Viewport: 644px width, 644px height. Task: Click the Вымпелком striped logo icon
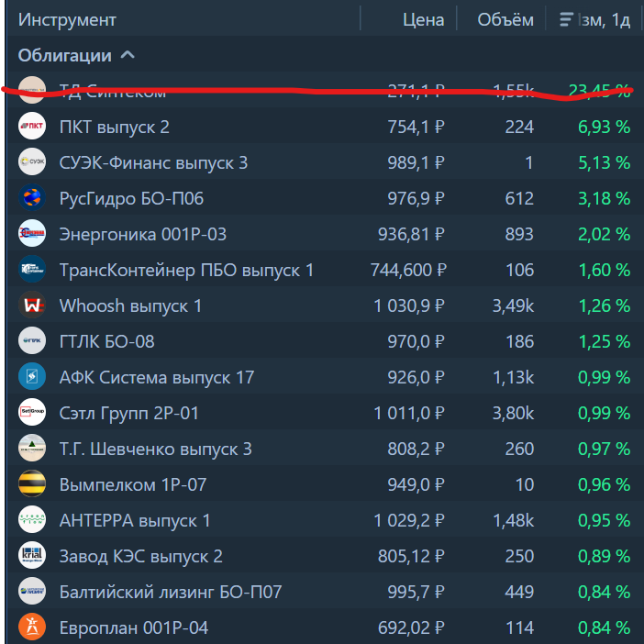click(x=32, y=483)
